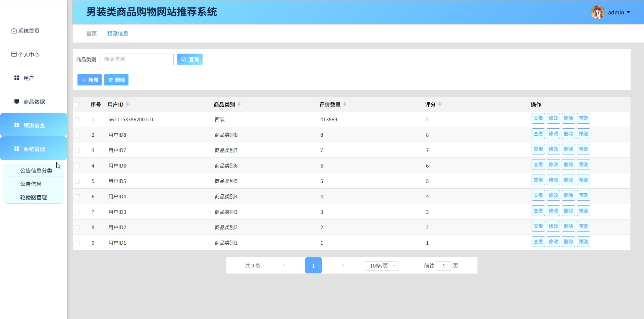The image size is (644, 319).
Task: Check the checkbox for row 用户ID8
Action: coord(77,135)
